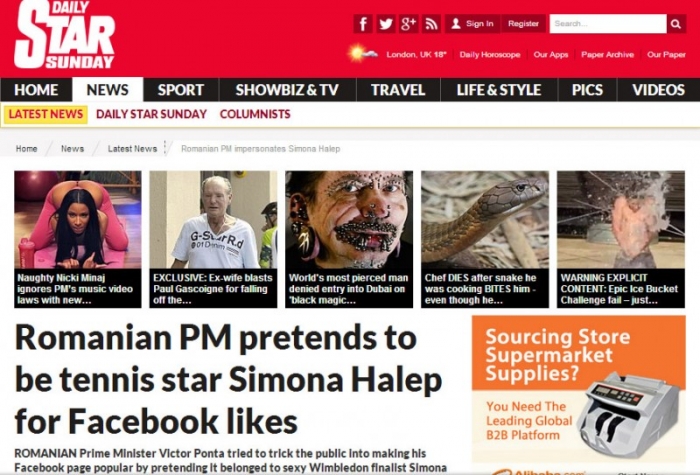Go to Latest News breadcrumb

[x=132, y=149]
